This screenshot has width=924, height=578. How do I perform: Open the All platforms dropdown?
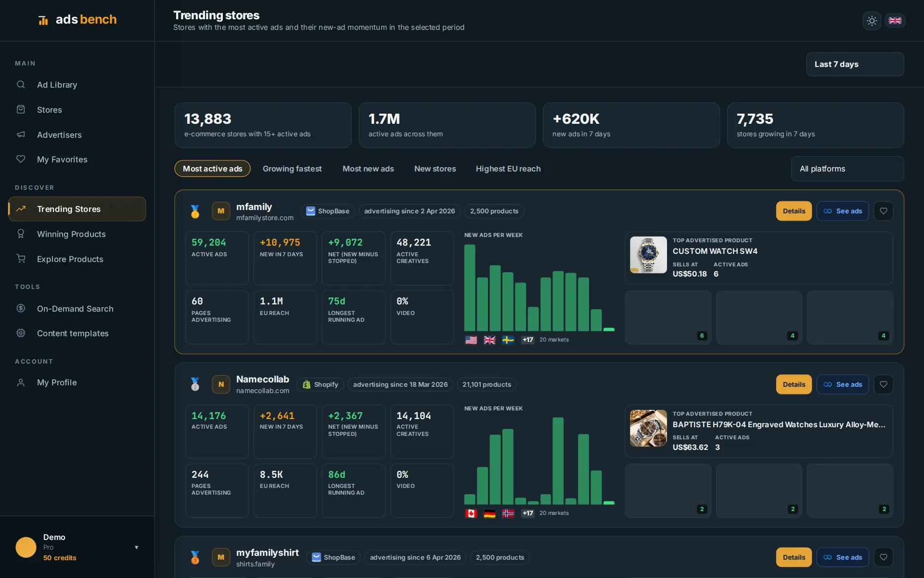coord(847,169)
